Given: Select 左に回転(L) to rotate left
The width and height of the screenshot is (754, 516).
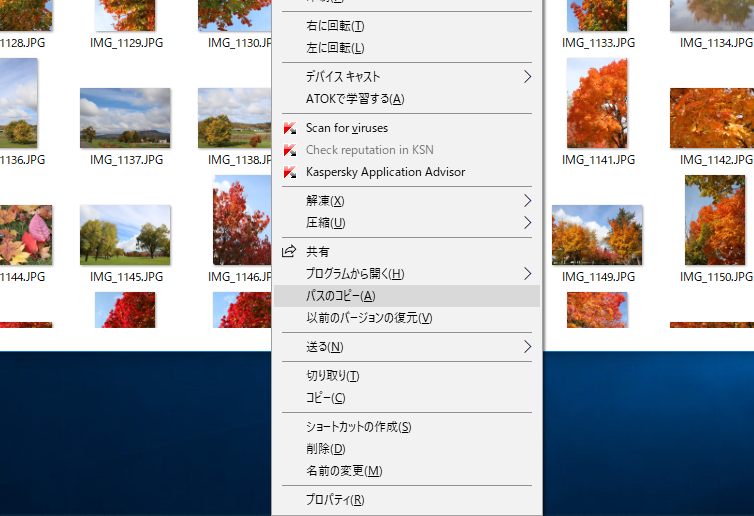Looking at the screenshot, I should (407, 48).
